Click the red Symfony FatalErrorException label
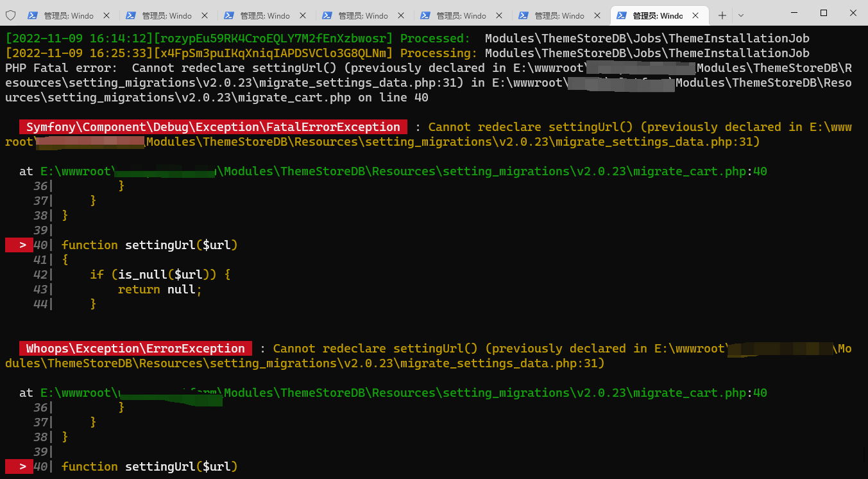This screenshot has height=479, width=868. click(x=213, y=127)
